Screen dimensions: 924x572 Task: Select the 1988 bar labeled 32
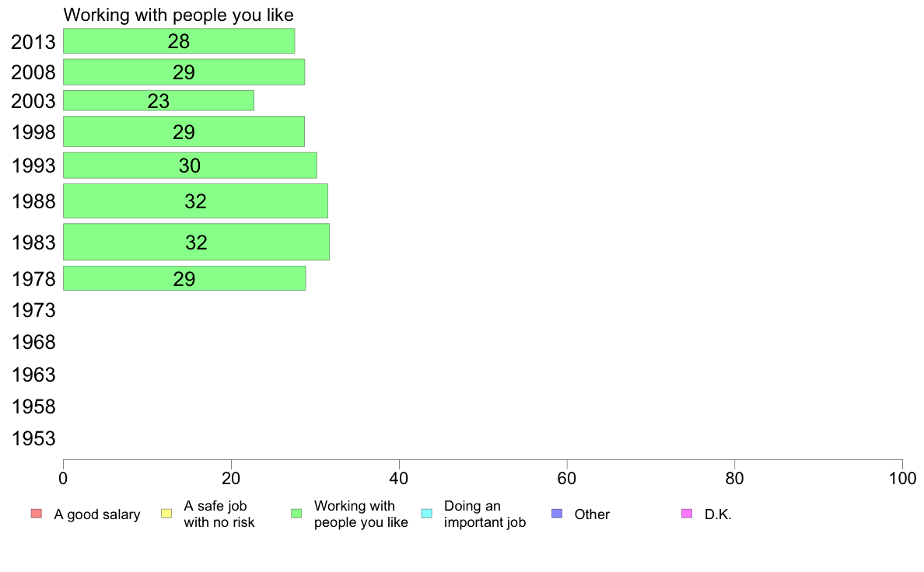(196, 201)
